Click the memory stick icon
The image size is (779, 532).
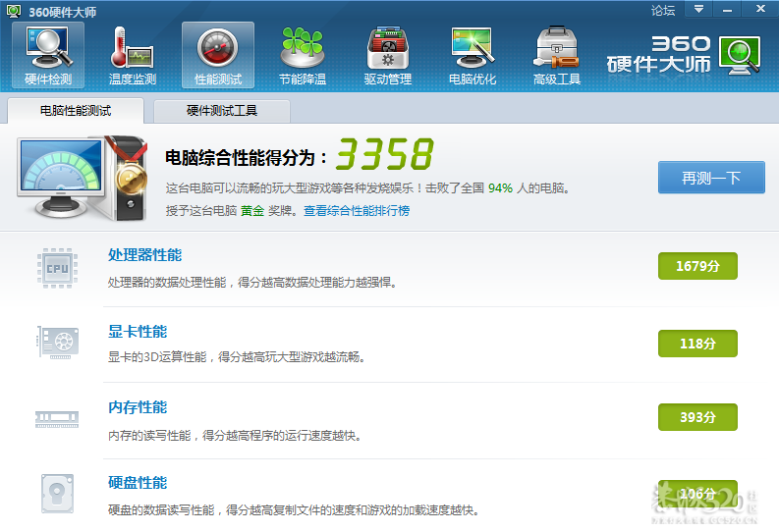(x=57, y=419)
